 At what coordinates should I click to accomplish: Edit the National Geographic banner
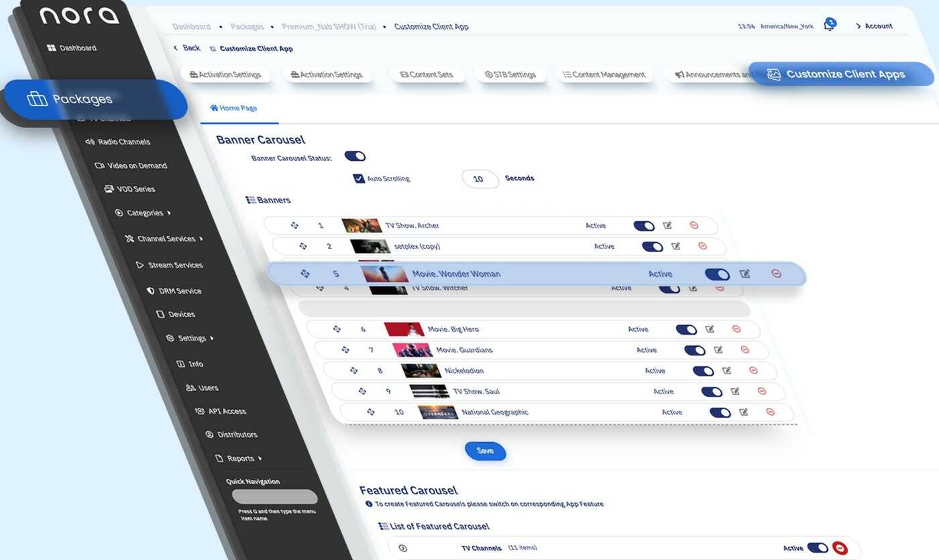744,412
